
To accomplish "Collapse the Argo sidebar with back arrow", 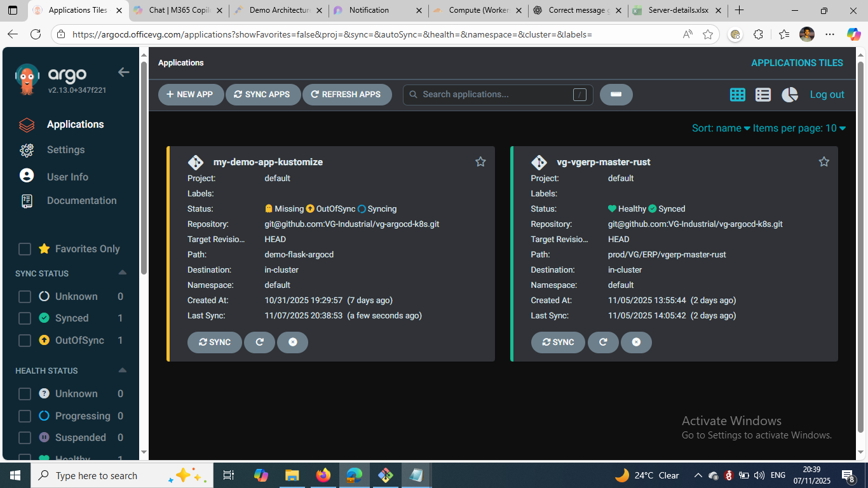I will tap(123, 72).
